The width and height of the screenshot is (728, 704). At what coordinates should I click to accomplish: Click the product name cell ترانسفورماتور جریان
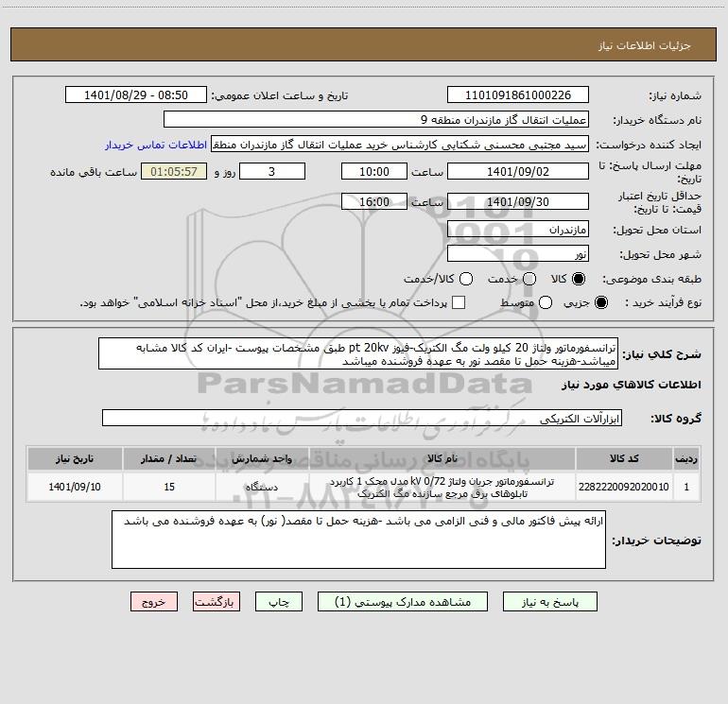coord(442,487)
